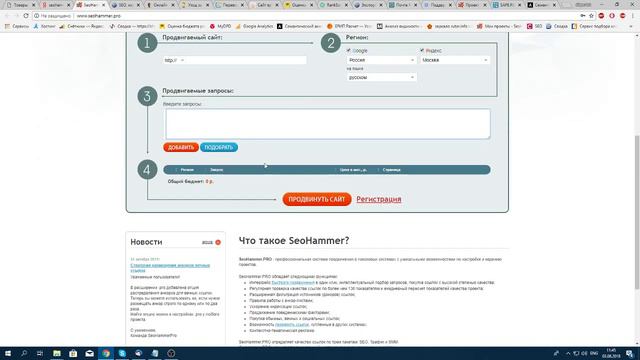Switch to the Товары browser tab

[x=20, y=5]
